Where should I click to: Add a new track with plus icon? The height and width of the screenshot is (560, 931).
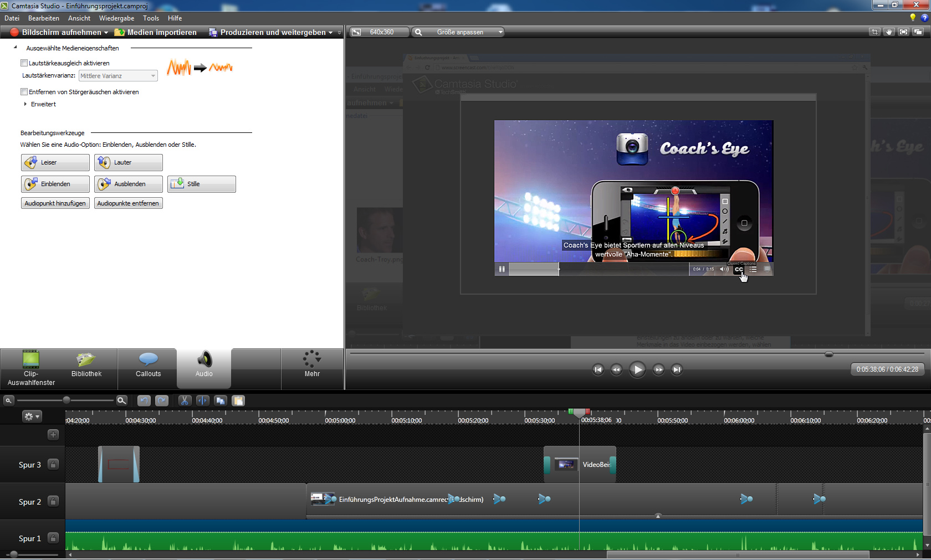click(x=53, y=434)
